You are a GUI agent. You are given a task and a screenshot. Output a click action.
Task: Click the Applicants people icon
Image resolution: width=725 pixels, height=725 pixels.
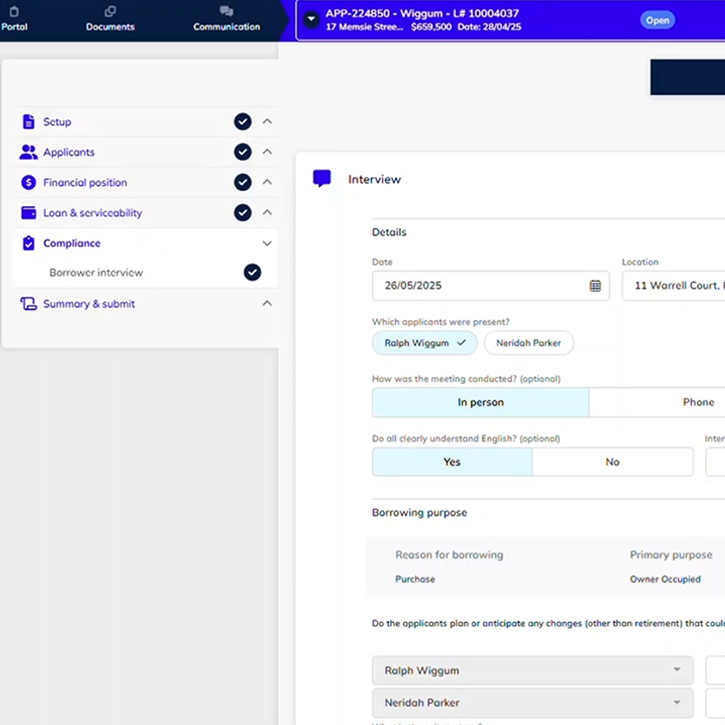pos(28,152)
